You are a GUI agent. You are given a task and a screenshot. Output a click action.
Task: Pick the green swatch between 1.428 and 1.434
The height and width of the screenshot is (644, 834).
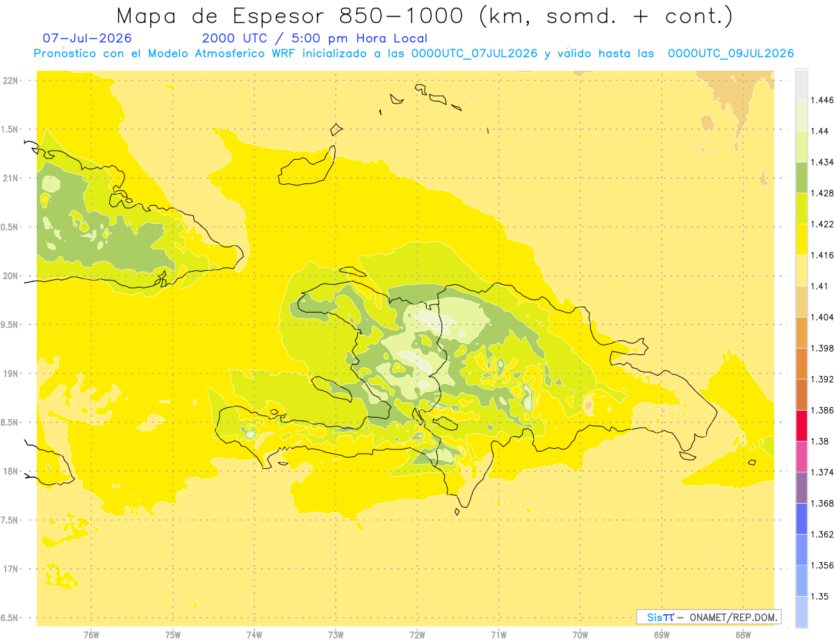(801, 178)
